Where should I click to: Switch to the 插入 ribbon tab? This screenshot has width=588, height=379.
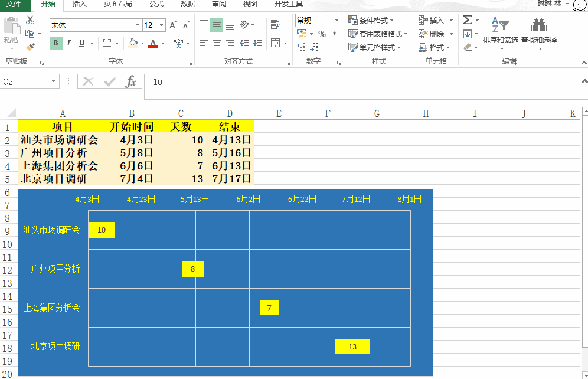(79, 4)
